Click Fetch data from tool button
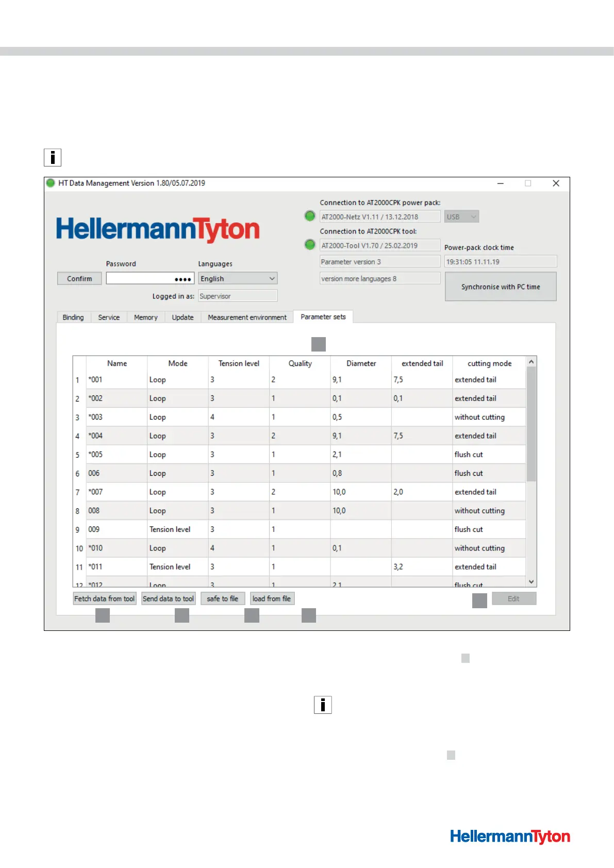The height and width of the screenshot is (868, 614). pyautogui.click(x=105, y=598)
